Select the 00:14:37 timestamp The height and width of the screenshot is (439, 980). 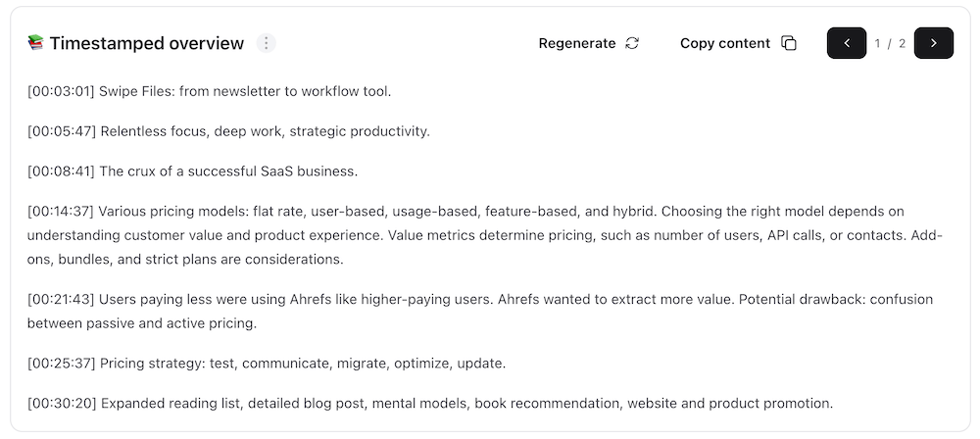coord(61,211)
